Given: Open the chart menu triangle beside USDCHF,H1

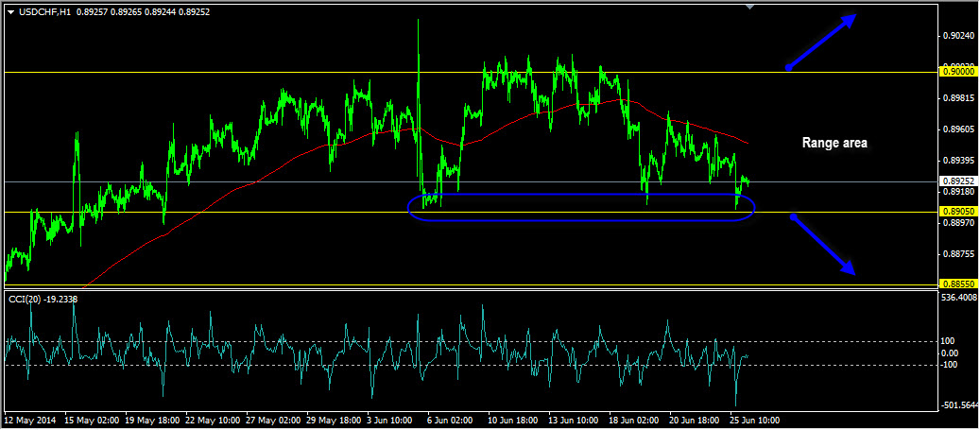Looking at the screenshot, I should tap(10, 12).
